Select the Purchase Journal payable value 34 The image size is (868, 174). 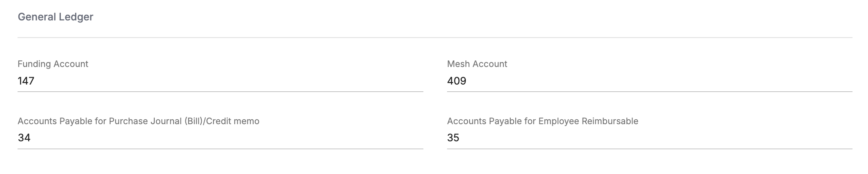click(x=24, y=138)
